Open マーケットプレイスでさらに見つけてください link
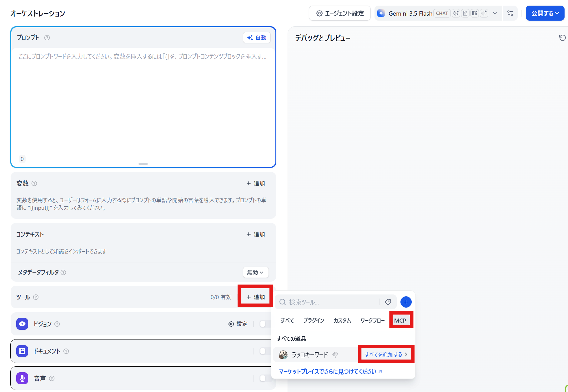Viewport: 568px width, 392px height. [x=330, y=371]
